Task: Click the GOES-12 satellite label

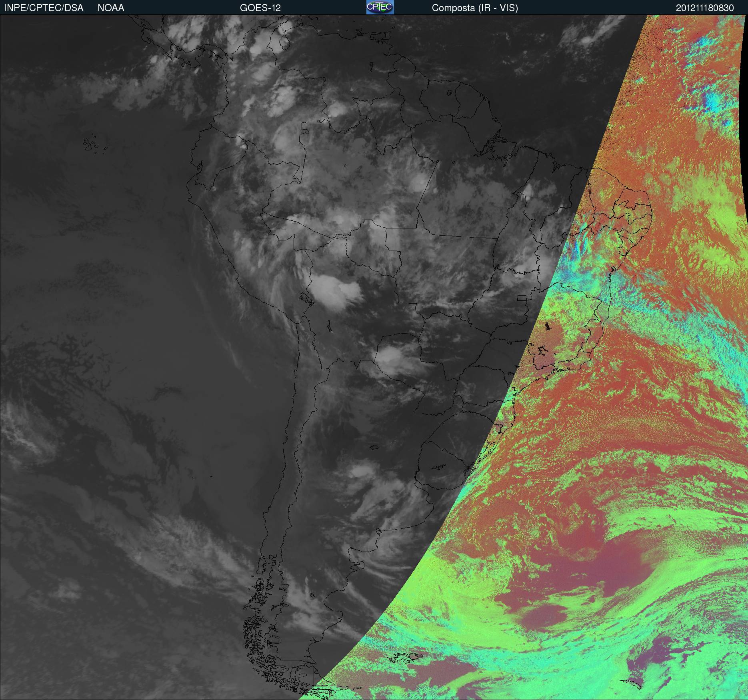Action: click(260, 8)
